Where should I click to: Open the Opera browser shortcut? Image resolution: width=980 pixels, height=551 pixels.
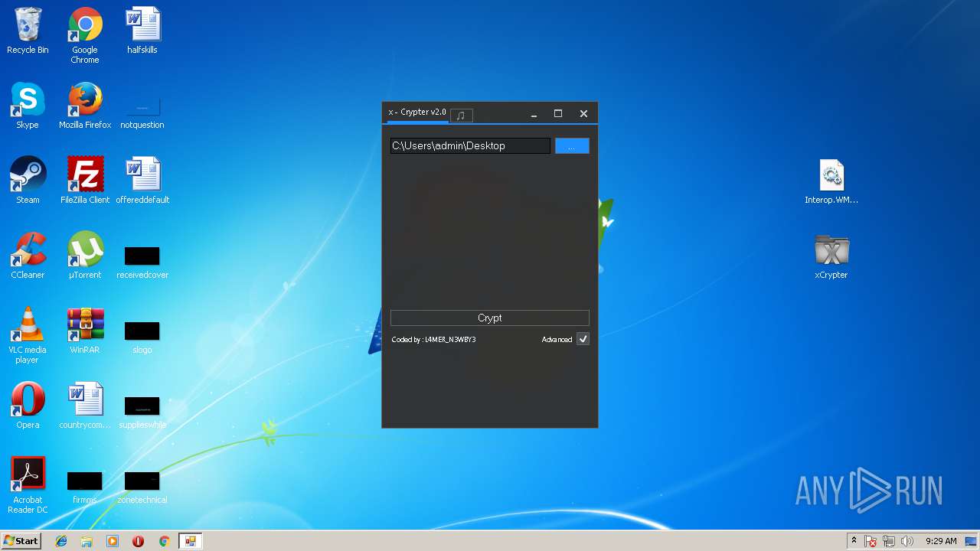[28, 406]
